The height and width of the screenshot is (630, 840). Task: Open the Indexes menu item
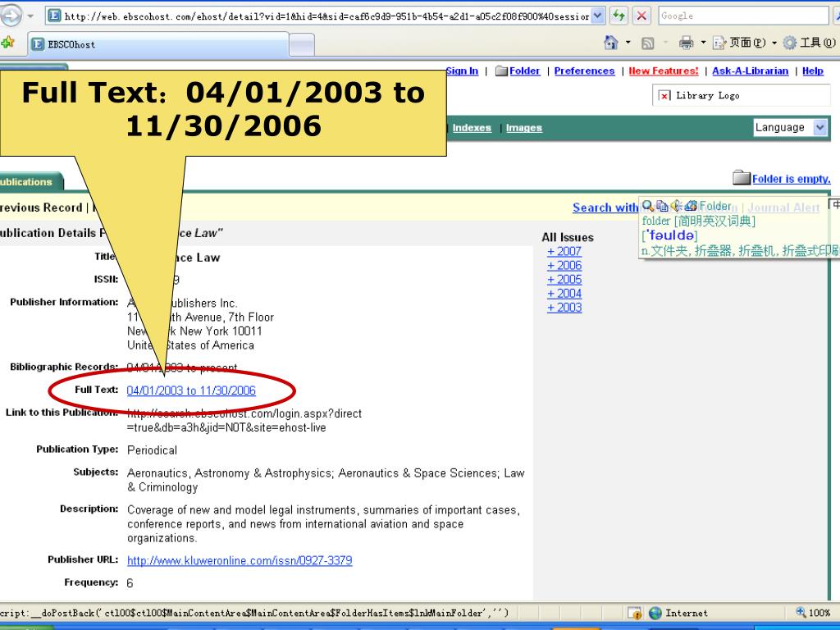(x=472, y=127)
